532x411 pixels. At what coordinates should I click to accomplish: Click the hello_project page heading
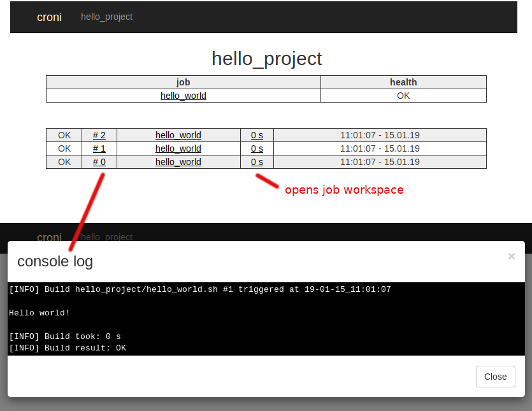[266, 59]
